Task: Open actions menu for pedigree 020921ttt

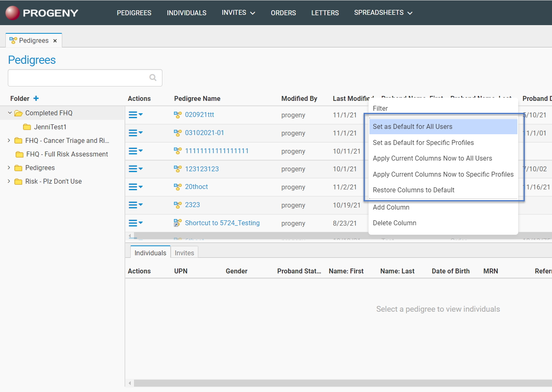Action: [x=136, y=115]
